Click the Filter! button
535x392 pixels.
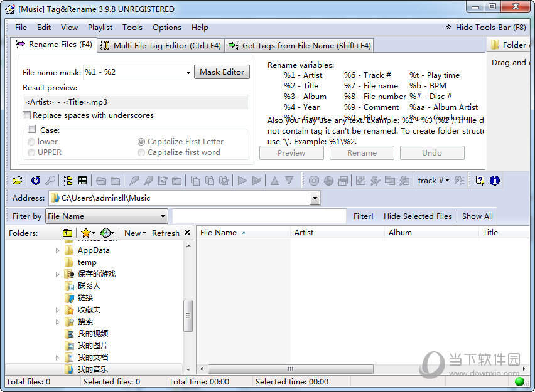363,216
